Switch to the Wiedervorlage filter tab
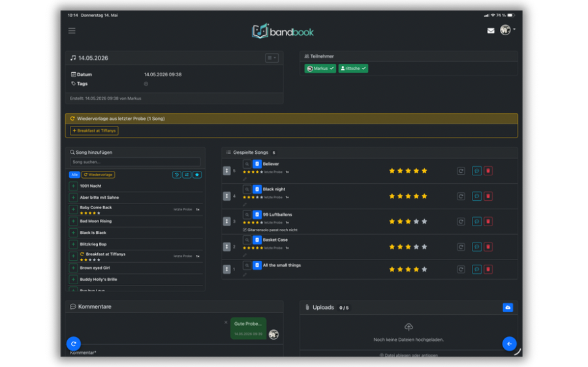 coord(99,175)
